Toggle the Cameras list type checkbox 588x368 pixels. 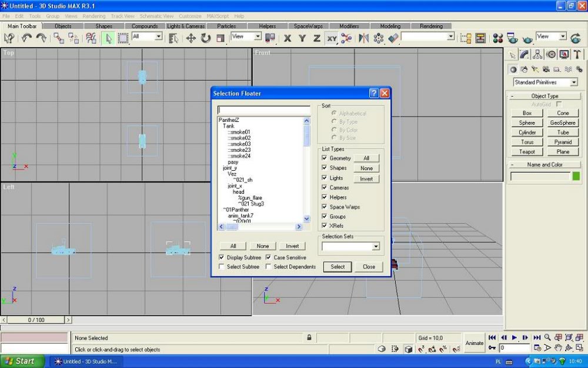pyautogui.click(x=325, y=187)
